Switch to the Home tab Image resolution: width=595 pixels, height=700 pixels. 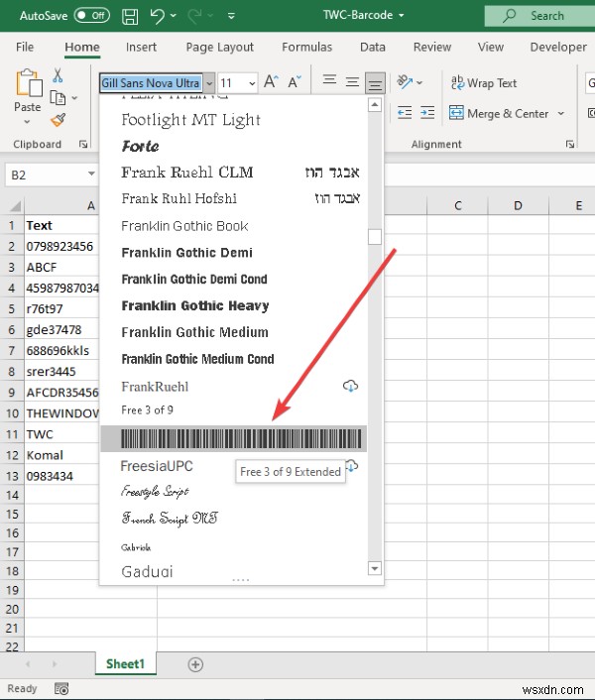click(x=82, y=47)
